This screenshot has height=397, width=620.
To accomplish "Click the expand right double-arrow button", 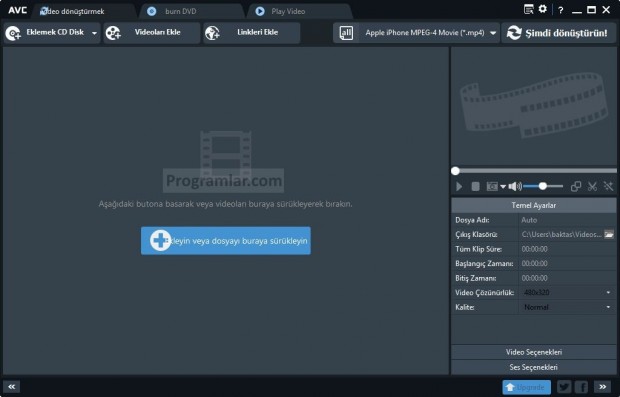I will (x=603, y=386).
